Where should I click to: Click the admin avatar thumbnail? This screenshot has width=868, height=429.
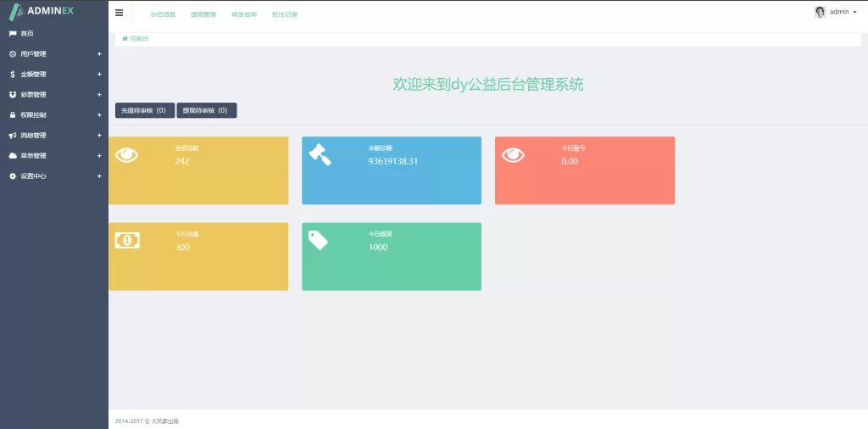point(820,12)
